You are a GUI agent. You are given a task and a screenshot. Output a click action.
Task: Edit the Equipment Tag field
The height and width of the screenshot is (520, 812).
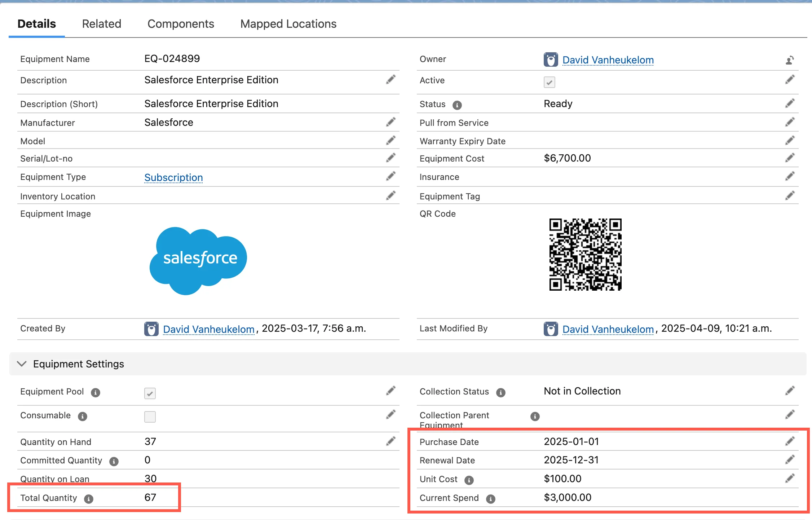click(790, 196)
